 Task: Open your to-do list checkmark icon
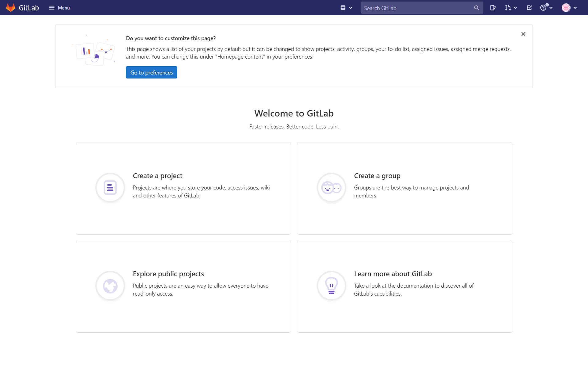pos(529,8)
